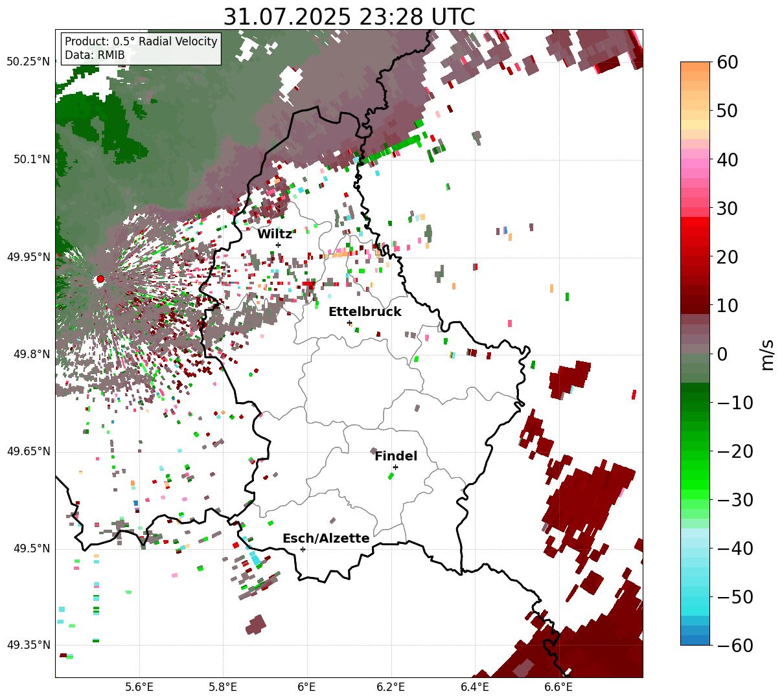This screenshot has width=782, height=700.
Task: Click the cross marker beneath Findel
Action: [x=395, y=467]
